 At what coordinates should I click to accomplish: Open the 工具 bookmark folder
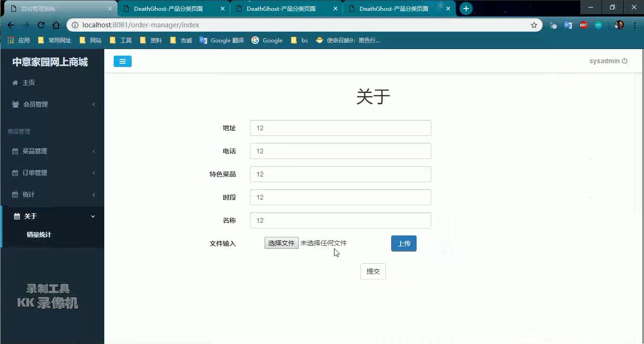click(121, 41)
